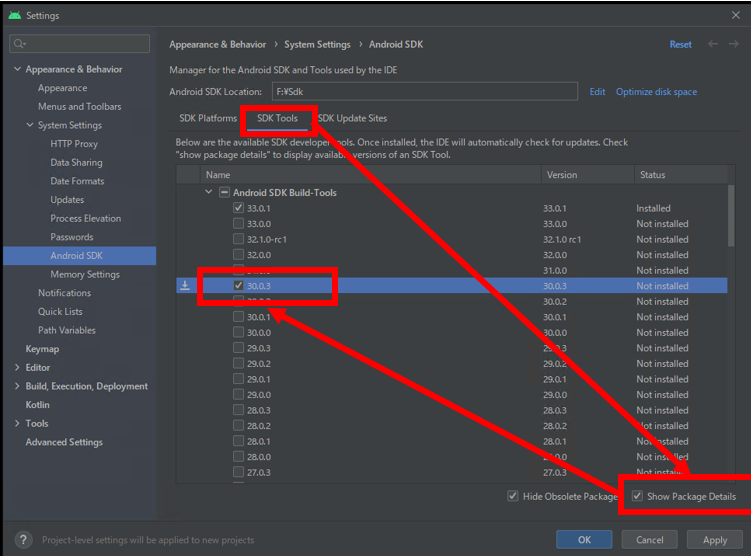The height and width of the screenshot is (556, 751).
Task: Open Process Elevation settings
Action: click(x=86, y=218)
